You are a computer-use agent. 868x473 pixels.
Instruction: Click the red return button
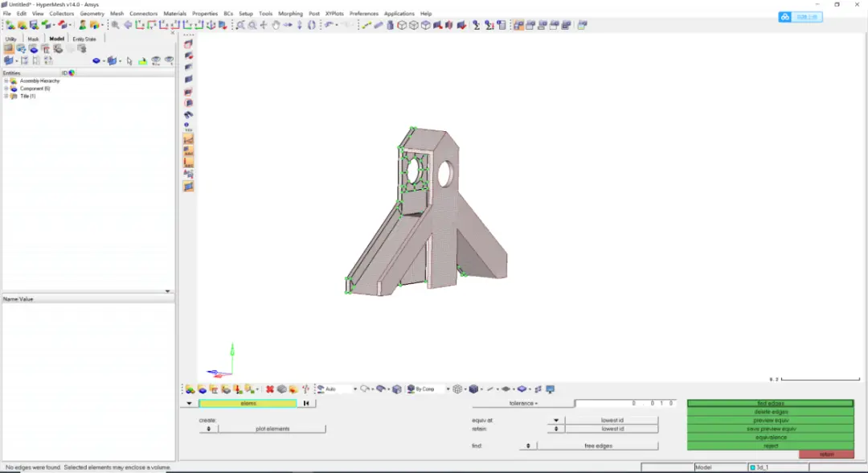pos(826,454)
